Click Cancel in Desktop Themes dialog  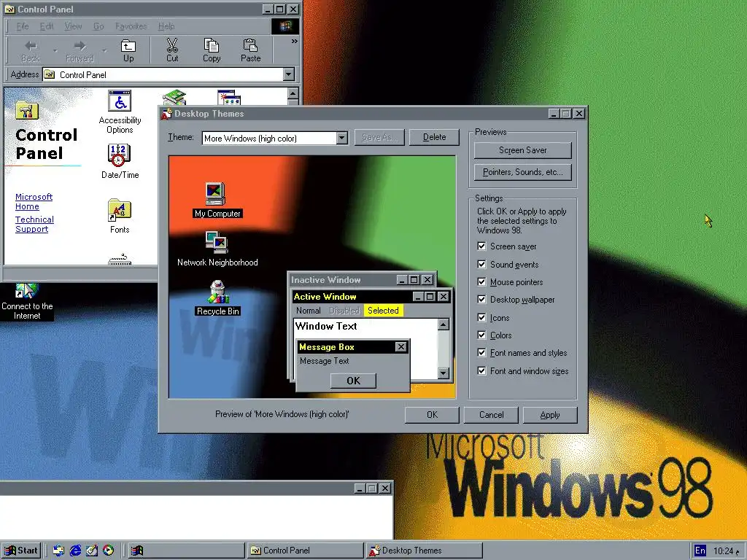click(x=491, y=415)
